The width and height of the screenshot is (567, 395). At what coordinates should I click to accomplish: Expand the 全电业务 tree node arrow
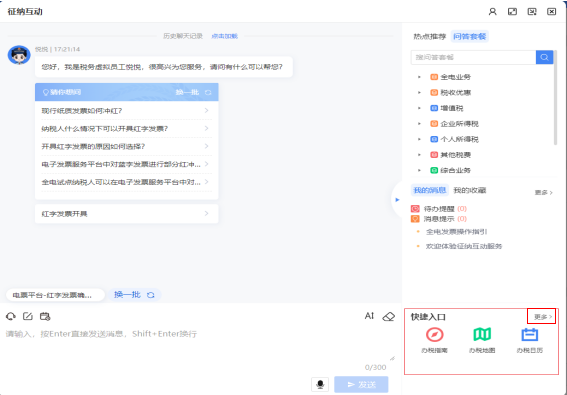click(x=419, y=77)
